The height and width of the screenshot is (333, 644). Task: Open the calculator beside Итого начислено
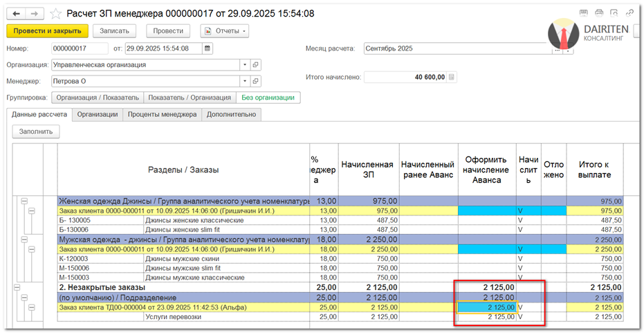452,77
